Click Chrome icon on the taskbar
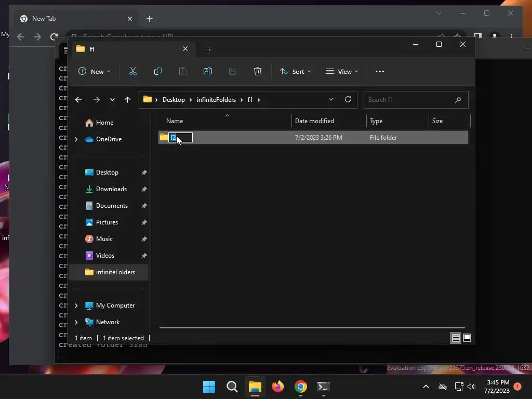This screenshot has height=399, width=532. click(301, 387)
